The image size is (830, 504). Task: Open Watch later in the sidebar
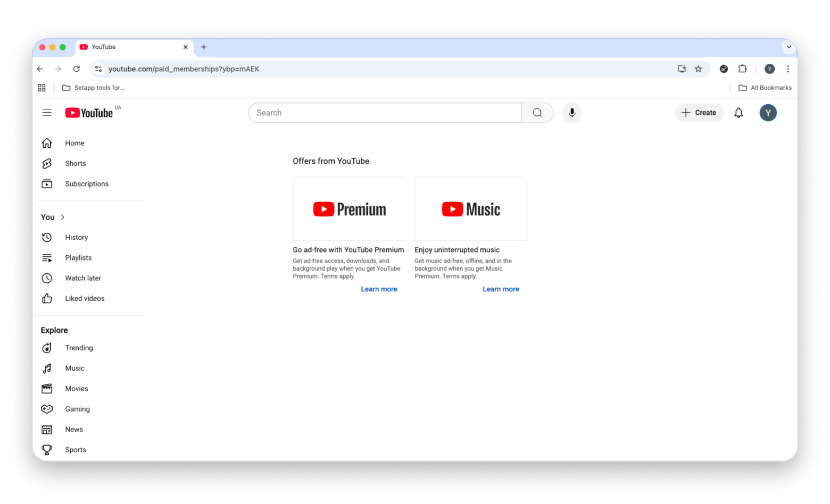click(83, 278)
